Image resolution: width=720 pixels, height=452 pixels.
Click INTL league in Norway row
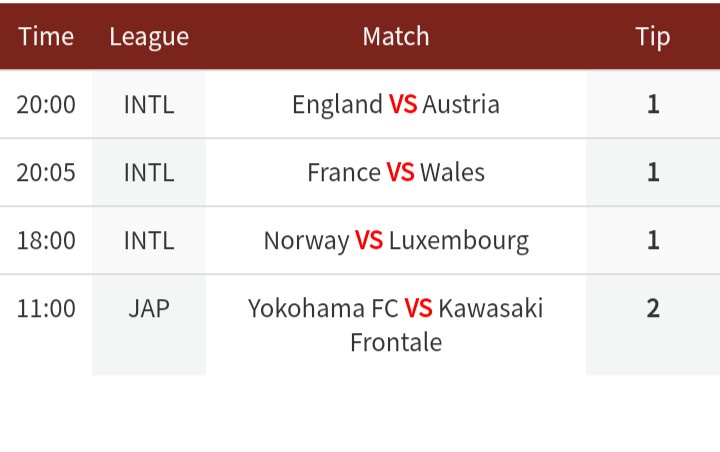tap(149, 240)
